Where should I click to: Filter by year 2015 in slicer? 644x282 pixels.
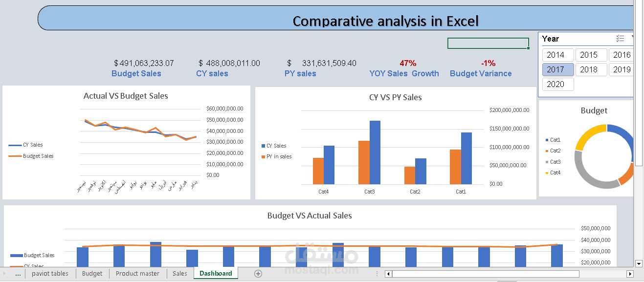[x=591, y=55]
